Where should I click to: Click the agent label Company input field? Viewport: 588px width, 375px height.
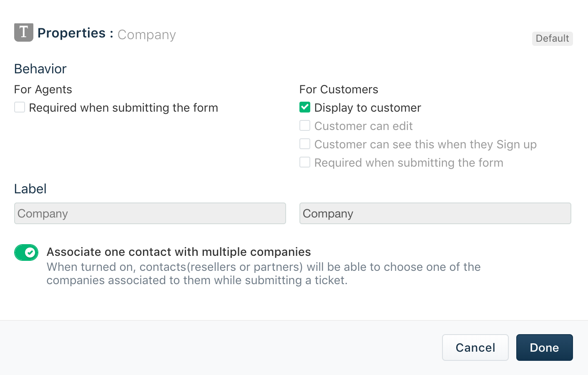coord(150,213)
